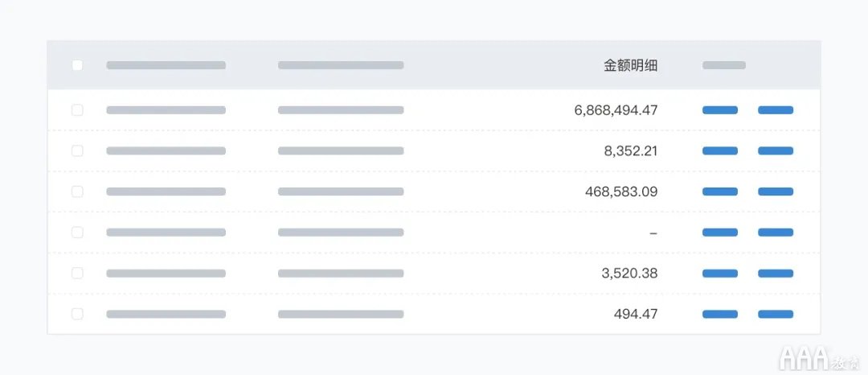
Task: Click the first blue action link in the dash row
Action: pyautogui.click(x=719, y=232)
